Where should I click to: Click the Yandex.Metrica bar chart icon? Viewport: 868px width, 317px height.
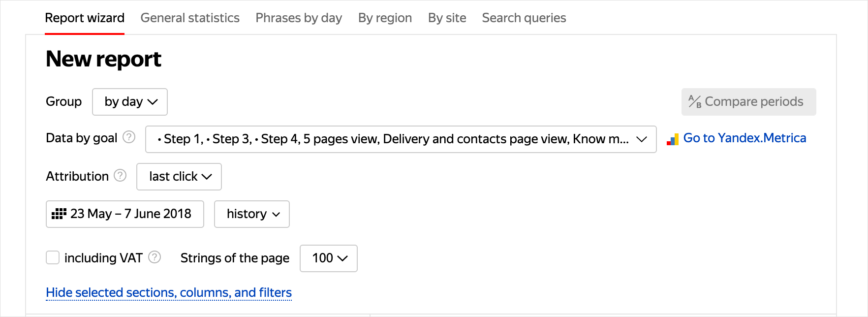click(673, 140)
